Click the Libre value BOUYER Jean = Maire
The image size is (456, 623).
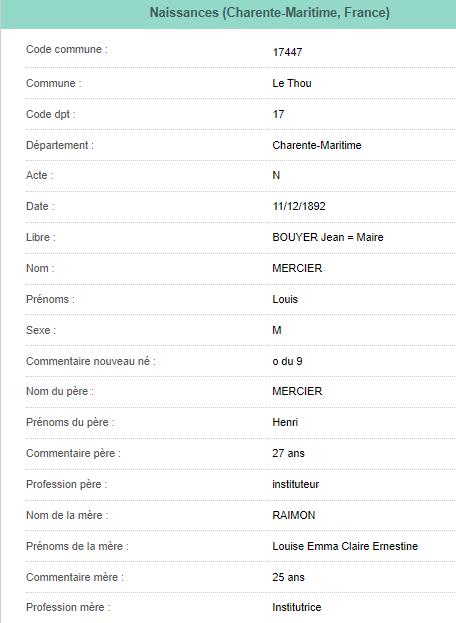(328, 237)
